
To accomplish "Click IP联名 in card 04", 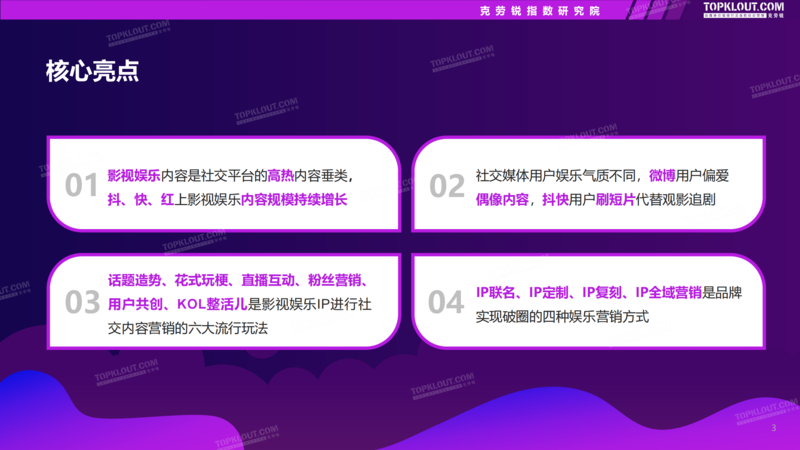I will (495, 292).
